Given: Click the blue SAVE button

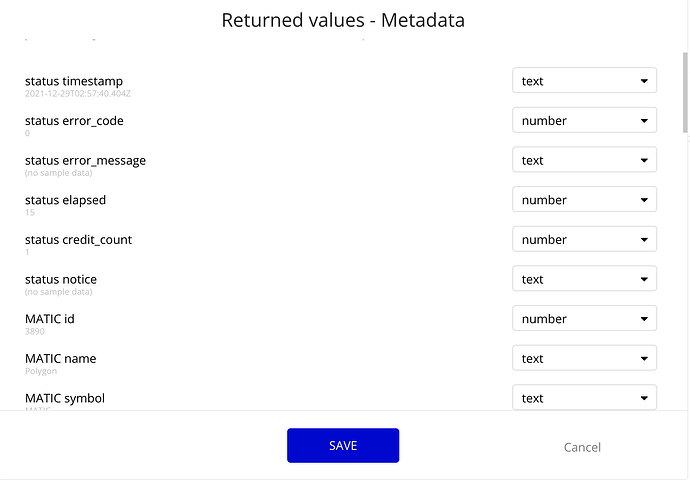Looking at the screenshot, I should point(343,446).
